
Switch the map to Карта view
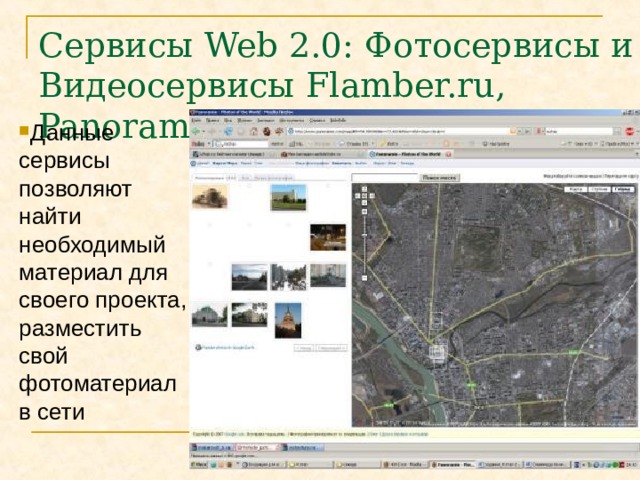click(576, 189)
